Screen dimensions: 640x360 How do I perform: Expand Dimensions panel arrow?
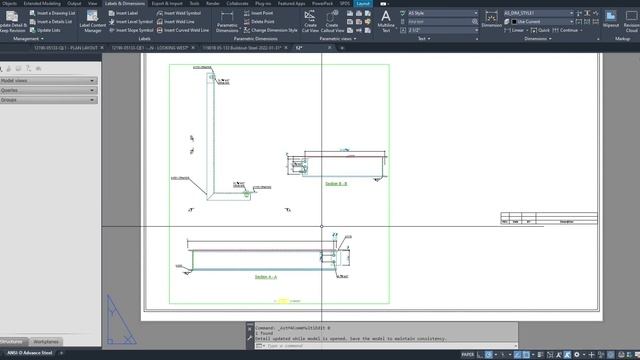[x=550, y=39]
